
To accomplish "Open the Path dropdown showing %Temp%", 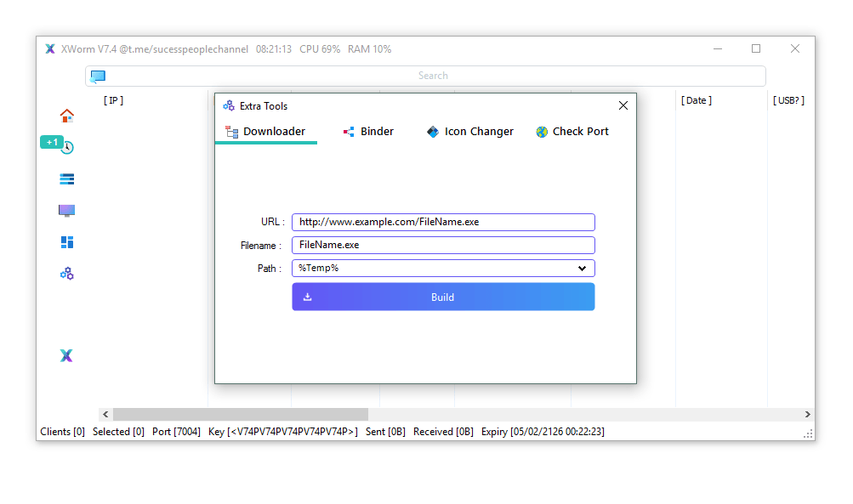I will [x=442, y=268].
